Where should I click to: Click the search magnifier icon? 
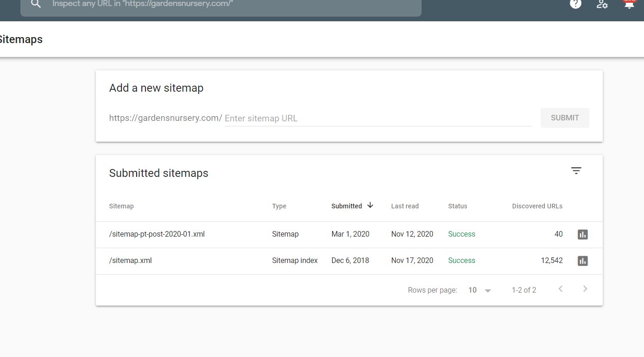[36, 4]
